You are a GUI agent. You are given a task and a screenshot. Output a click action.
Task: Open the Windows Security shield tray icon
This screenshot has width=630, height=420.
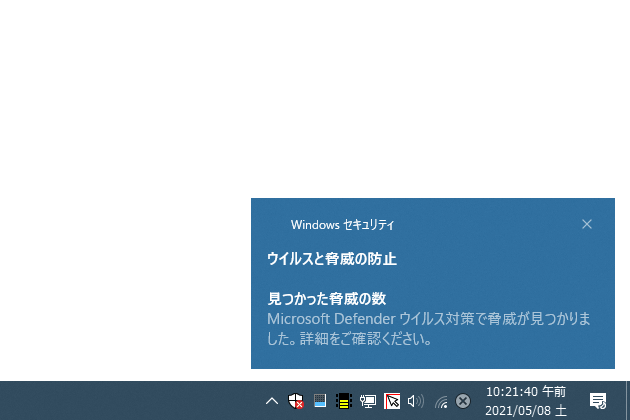(296, 401)
